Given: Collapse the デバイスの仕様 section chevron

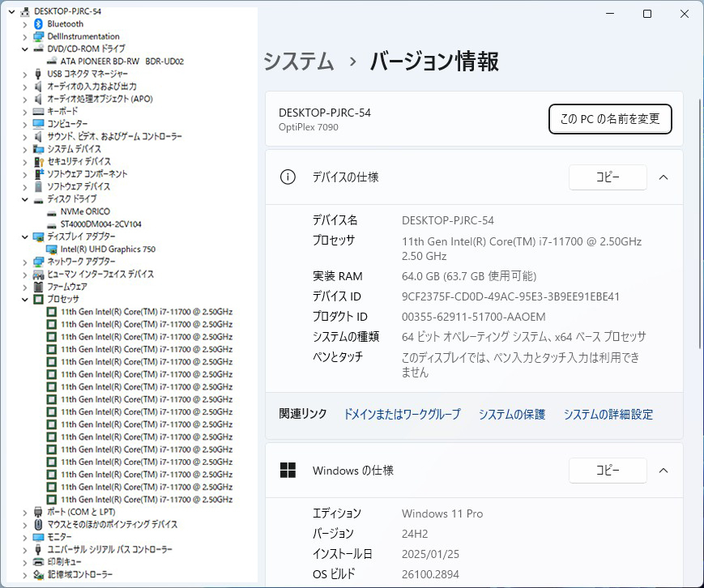Looking at the screenshot, I should pos(663,177).
